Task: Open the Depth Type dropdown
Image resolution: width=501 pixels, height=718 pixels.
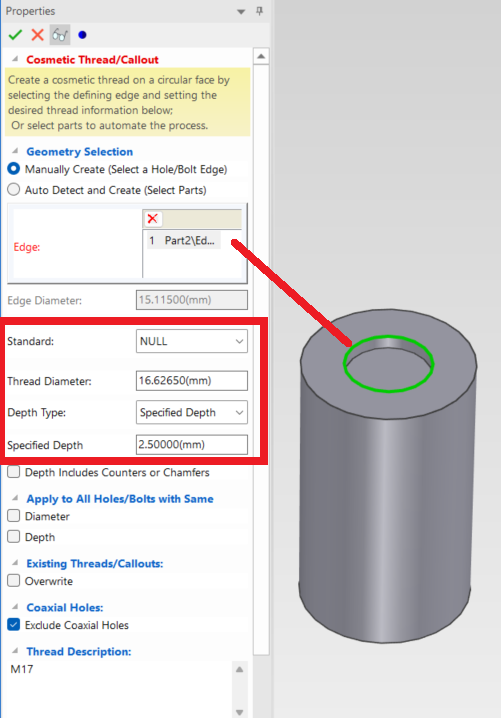Action: click(x=192, y=412)
